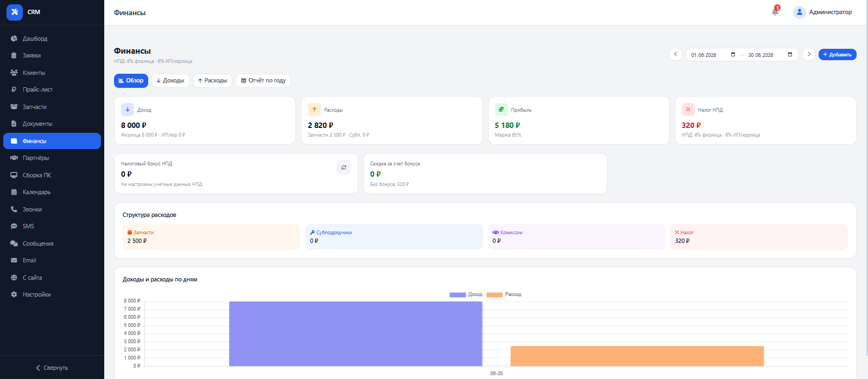Click Субподрядчики expense tile
Screen dimensions: 868x379
click(x=394, y=237)
